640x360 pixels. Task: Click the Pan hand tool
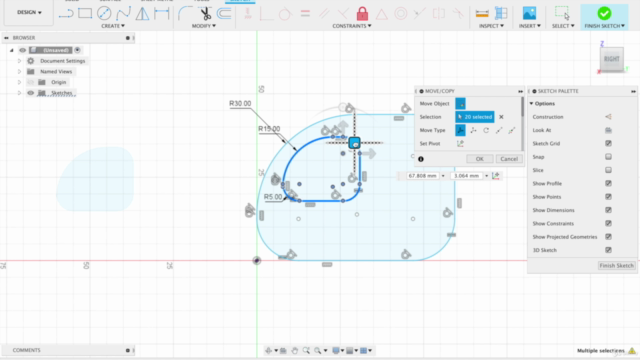[x=294, y=350]
